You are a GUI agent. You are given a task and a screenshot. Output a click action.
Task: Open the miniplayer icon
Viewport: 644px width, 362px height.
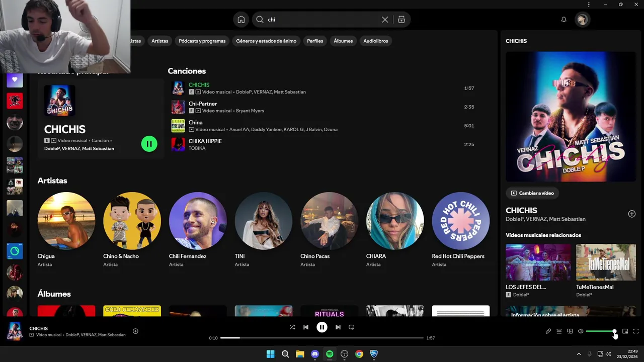click(625, 331)
